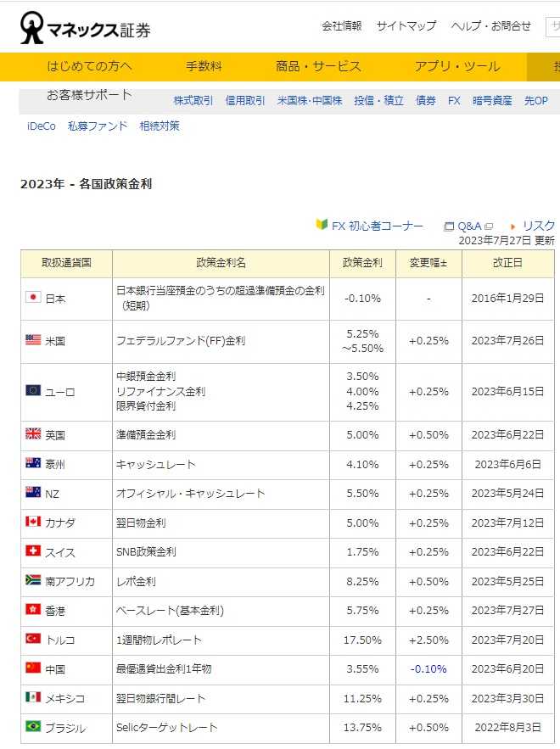This screenshot has height=749, width=560.
Task: Select the アプリ・ツール menu item
Action: pyautogui.click(x=457, y=66)
